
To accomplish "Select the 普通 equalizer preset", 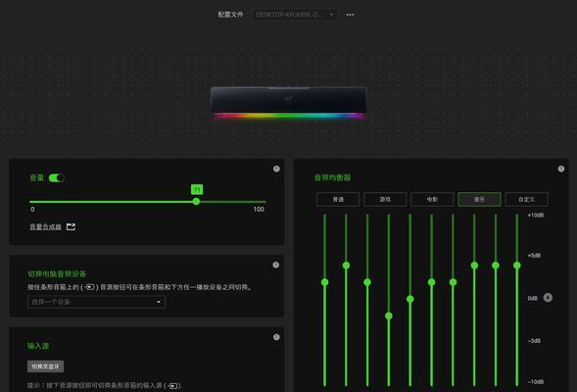I will pos(338,199).
